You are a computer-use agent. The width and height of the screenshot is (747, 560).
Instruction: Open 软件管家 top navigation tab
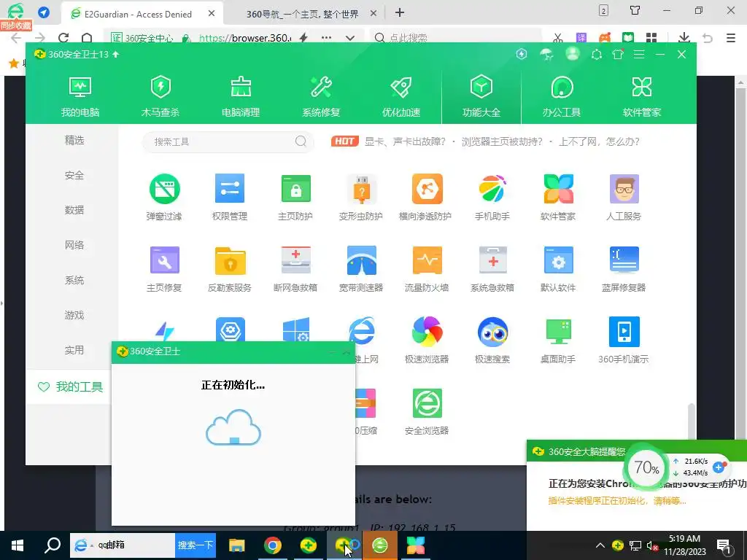[642, 97]
